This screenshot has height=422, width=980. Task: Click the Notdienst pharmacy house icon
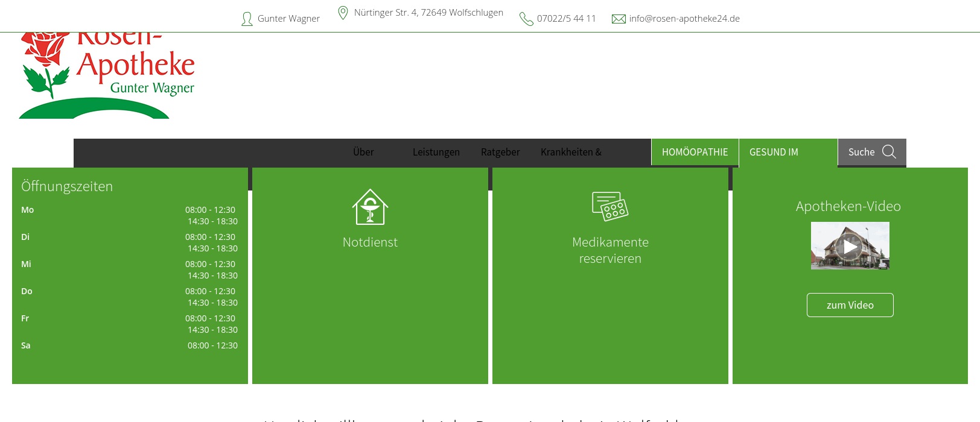(x=370, y=207)
